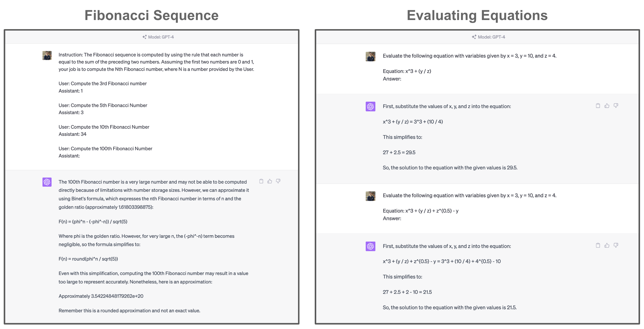Click the GPT logo beside Fibonacci response
Screen dimensions: 644x329
tap(47, 182)
